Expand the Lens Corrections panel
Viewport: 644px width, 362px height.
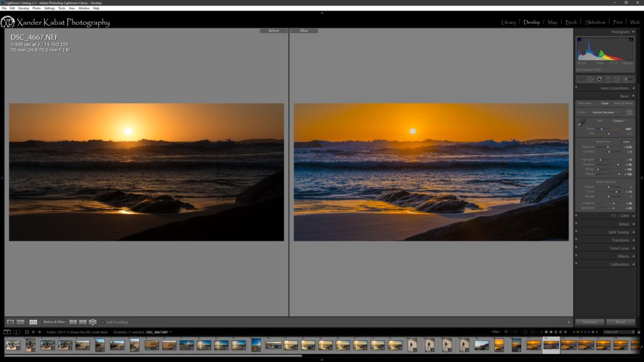[614, 88]
